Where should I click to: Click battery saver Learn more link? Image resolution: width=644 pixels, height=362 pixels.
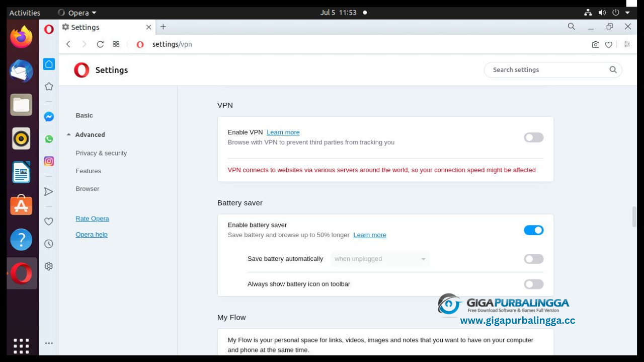(x=370, y=235)
